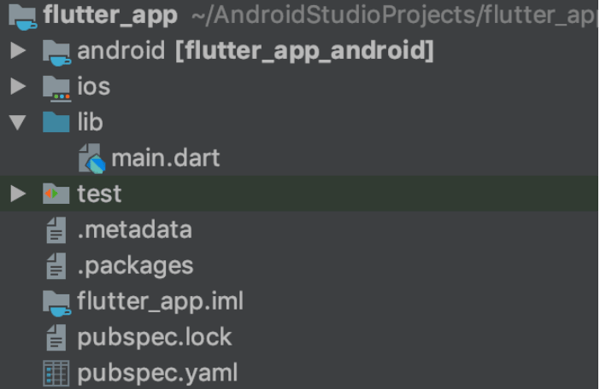Click the flutter_app.iml module icon
The height and width of the screenshot is (389, 600).
coord(57,303)
